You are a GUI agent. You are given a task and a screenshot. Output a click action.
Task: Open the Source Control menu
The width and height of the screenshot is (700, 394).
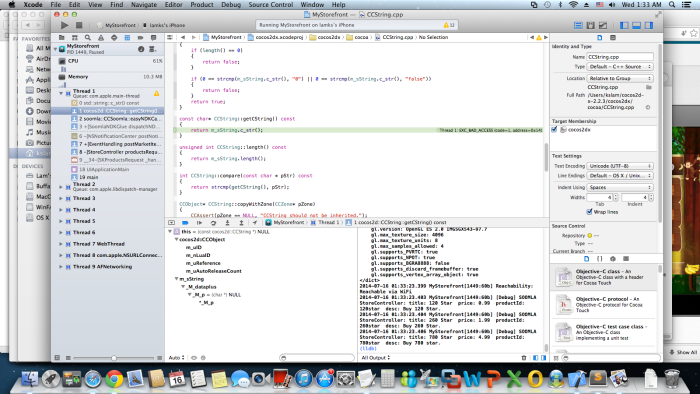pyautogui.click(x=271, y=4)
